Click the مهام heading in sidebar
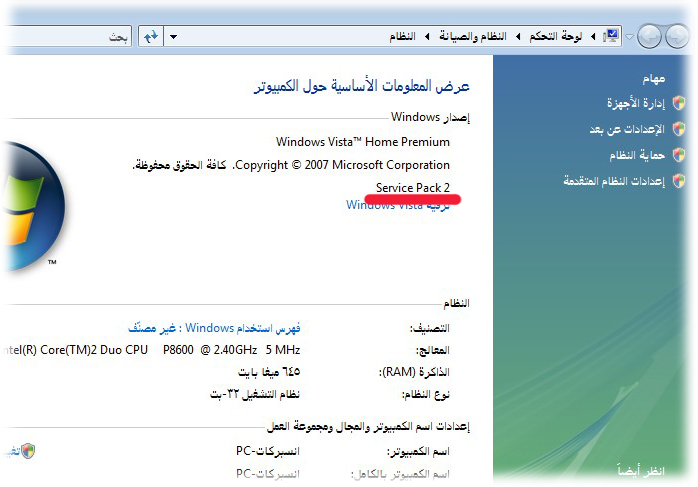The height and width of the screenshot is (487, 698). (653, 79)
